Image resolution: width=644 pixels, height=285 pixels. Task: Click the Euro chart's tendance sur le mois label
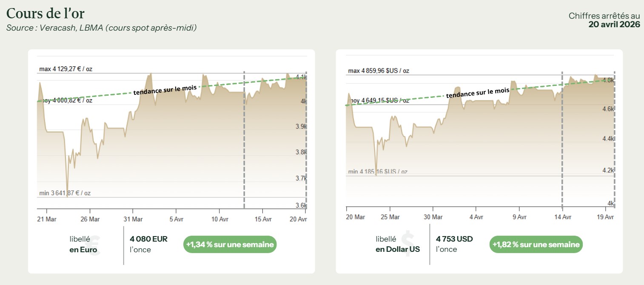tap(165, 90)
